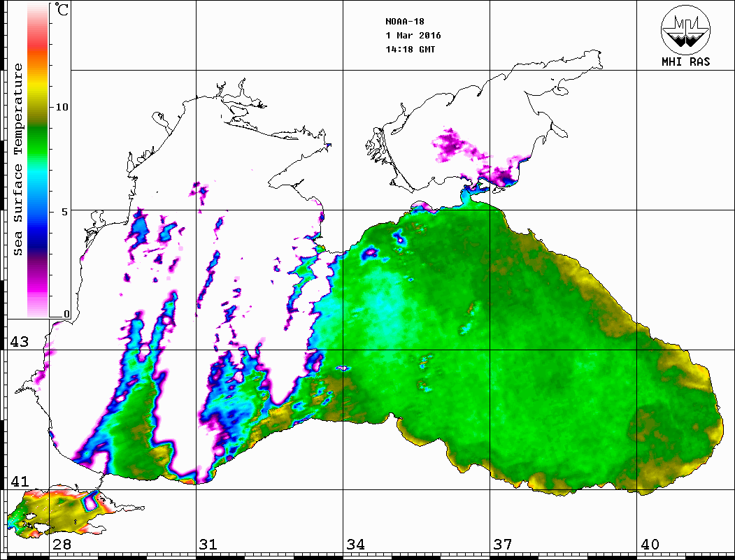Click the longitude label 34
This screenshot has width=735, height=560.
tap(355, 545)
